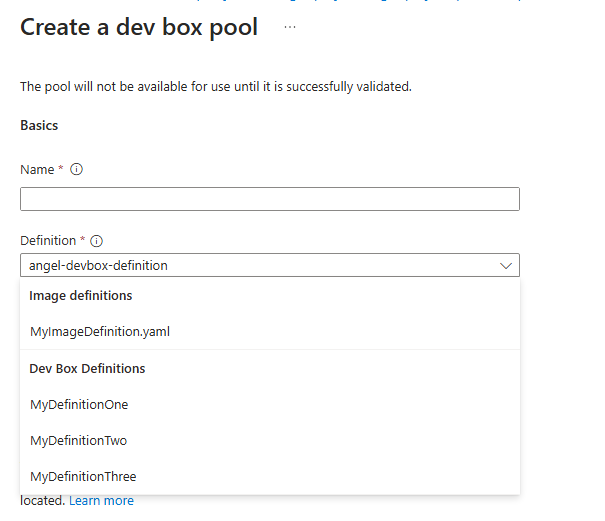
Task: Choose MyDefinitionOne option
Action: 270,404
